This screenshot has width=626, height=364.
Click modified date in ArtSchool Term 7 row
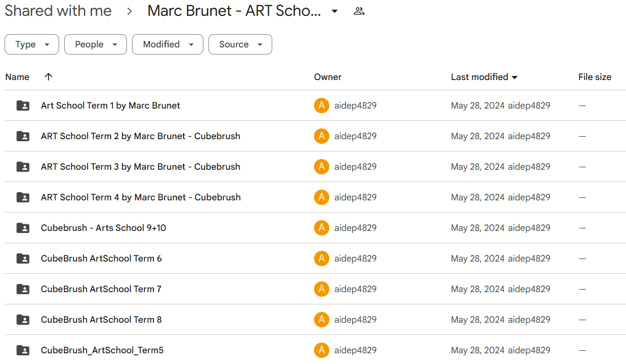pos(478,289)
